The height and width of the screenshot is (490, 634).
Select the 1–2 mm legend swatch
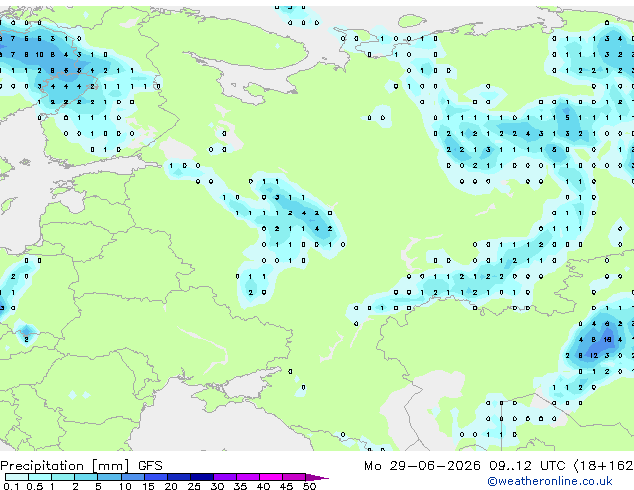[63, 477]
